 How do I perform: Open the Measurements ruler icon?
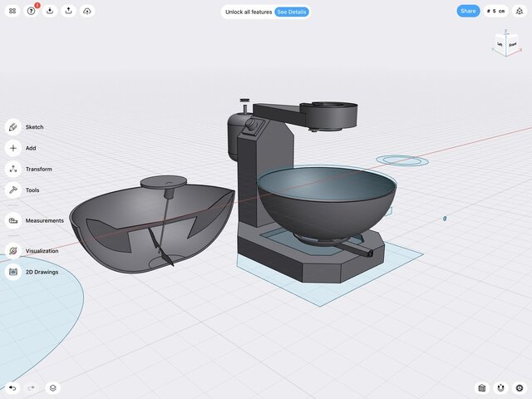(13, 220)
